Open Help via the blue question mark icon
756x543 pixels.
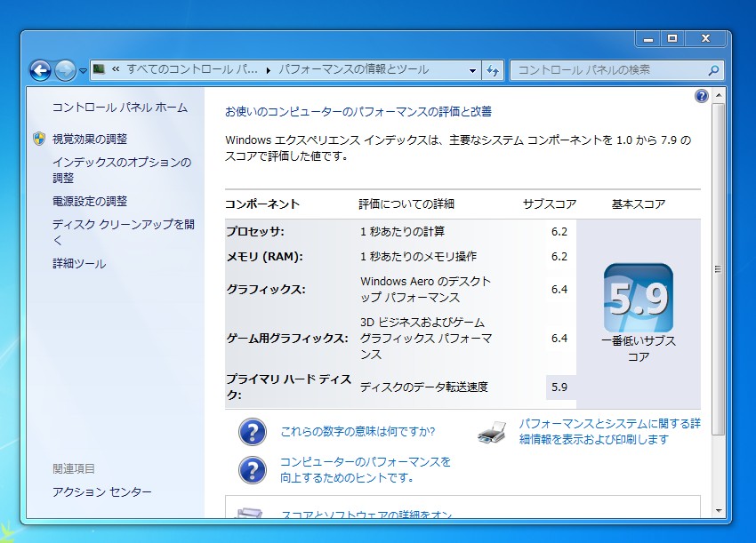coord(702,96)
